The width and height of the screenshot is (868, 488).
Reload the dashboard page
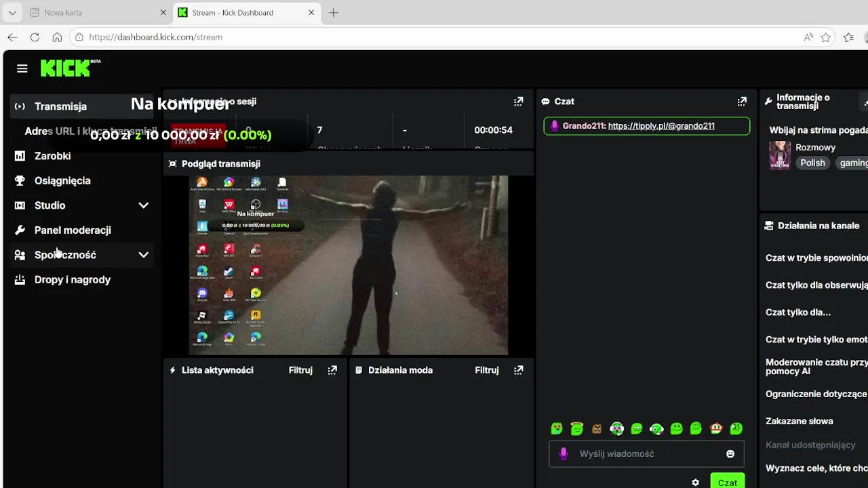[35, 37]
